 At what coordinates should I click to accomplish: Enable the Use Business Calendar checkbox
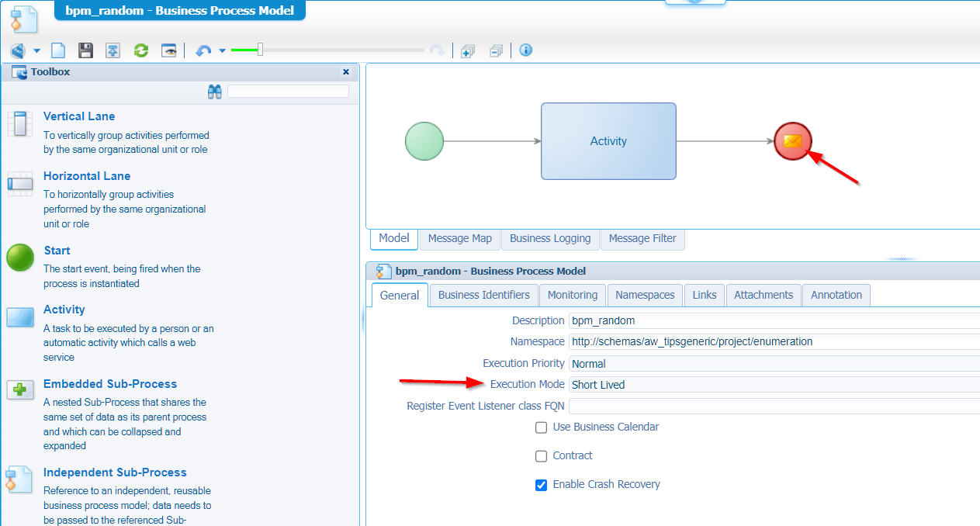tap(542, 427)
